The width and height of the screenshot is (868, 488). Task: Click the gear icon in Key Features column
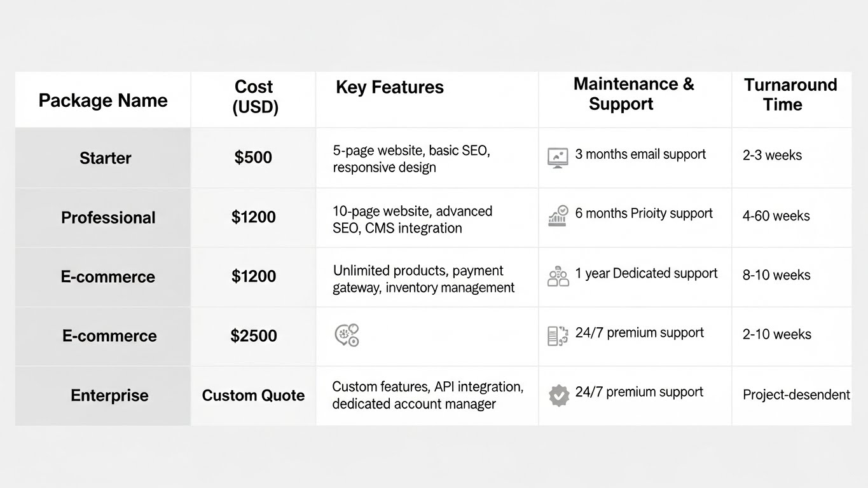click(x=347, y=335)
